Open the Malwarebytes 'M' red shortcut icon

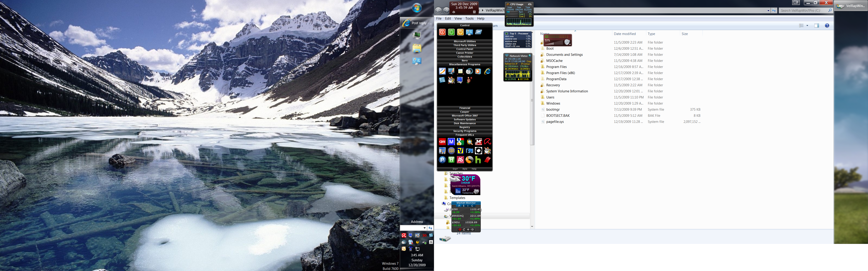(478, 142)
